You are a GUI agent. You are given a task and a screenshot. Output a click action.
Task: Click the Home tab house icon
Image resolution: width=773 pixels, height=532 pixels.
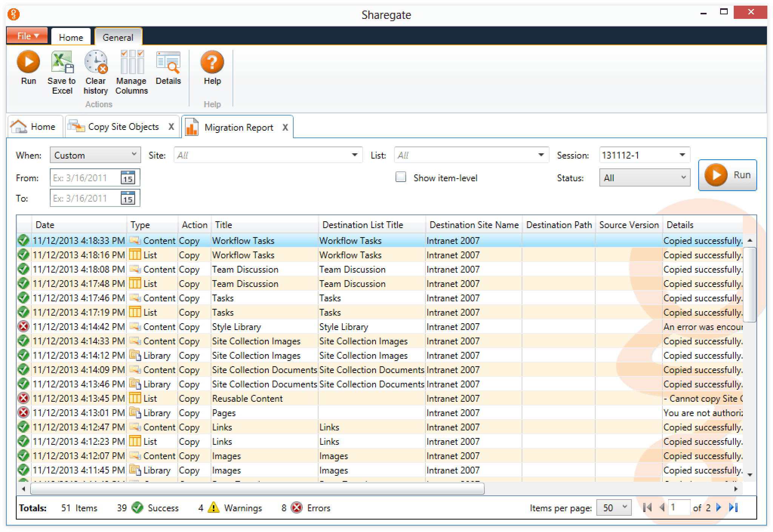(19, 126)
